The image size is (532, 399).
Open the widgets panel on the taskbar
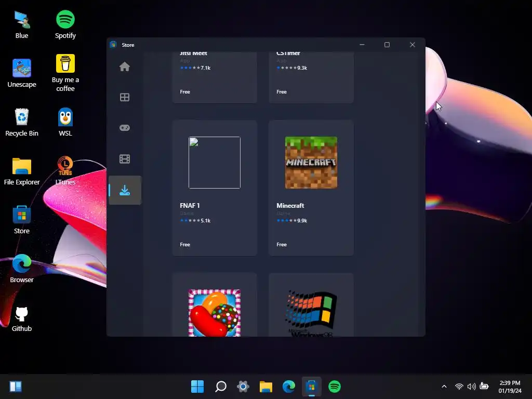point(16,387)
